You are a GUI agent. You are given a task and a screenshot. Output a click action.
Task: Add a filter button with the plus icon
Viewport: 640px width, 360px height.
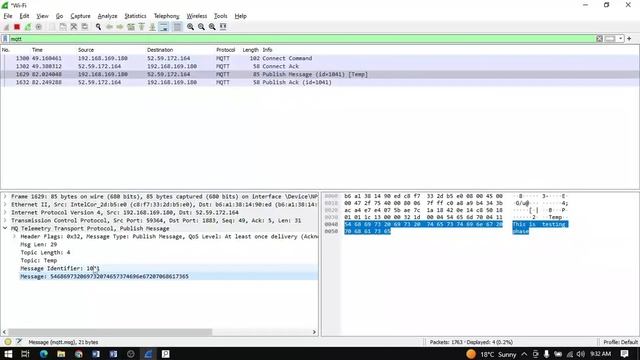[x=629, y=39]
